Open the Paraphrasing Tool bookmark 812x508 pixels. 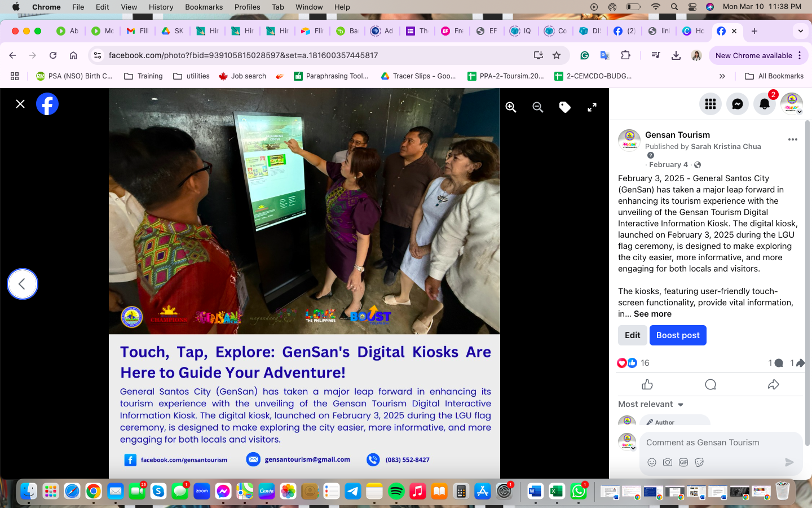point(331,76)
